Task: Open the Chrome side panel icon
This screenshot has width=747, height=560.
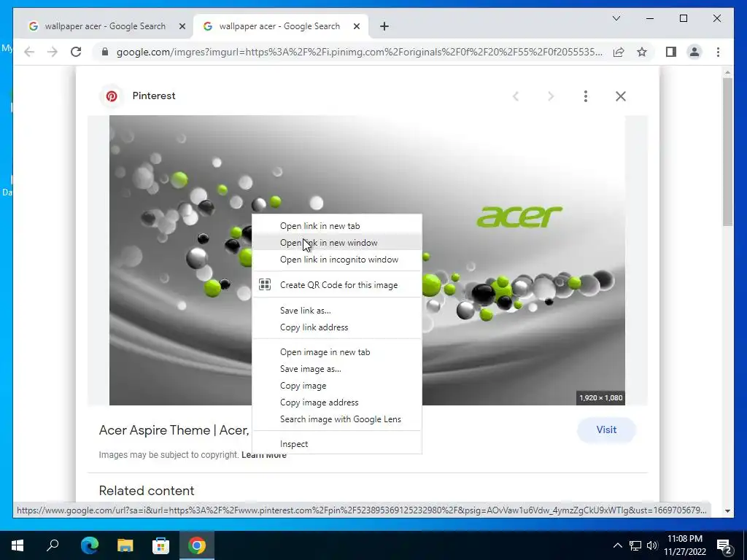Action: (671, 52)
